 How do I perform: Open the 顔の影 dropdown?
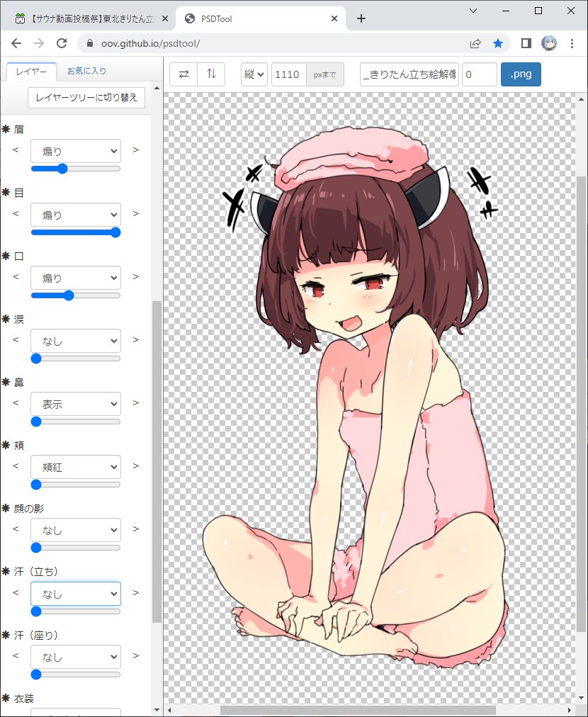coord(76,530)
